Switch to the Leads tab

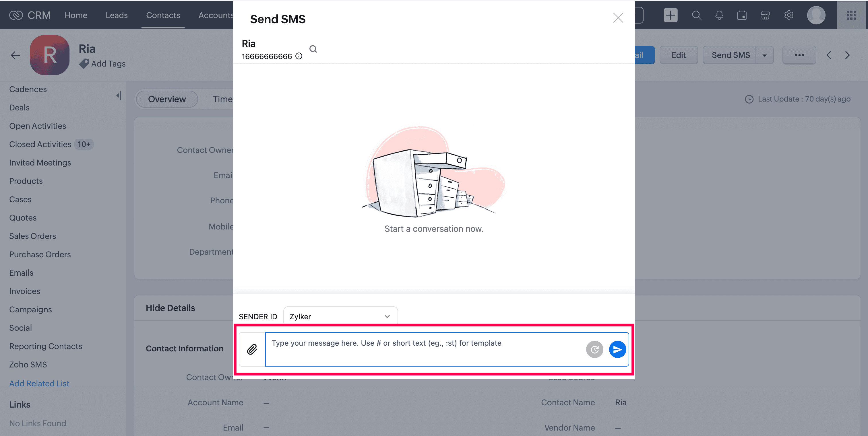[x=116, y=15]
